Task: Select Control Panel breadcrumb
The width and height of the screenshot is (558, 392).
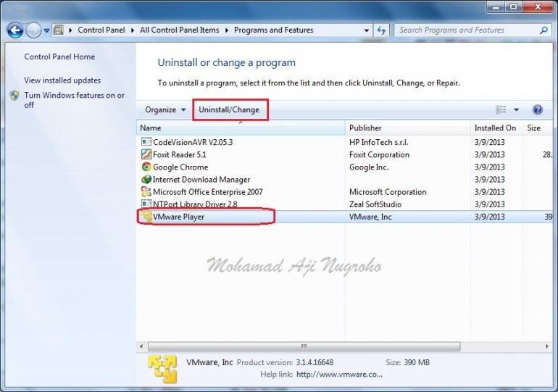Action: 101,30
